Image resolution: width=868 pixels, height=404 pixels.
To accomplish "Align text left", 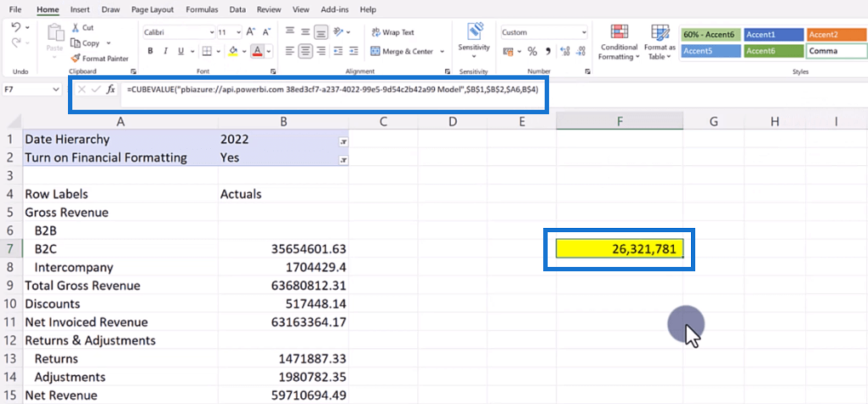I will click(290, 52).
